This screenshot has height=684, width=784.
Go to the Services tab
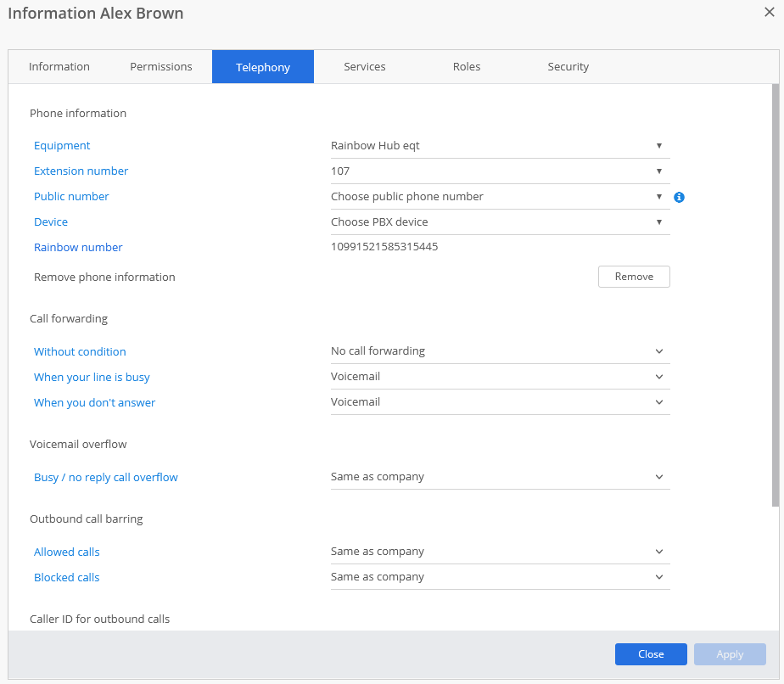pyautogui.click(x=365, y=66)
